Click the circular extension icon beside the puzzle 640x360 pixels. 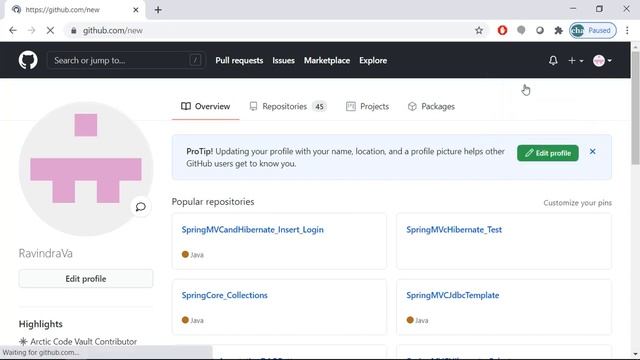coord(540,30)
